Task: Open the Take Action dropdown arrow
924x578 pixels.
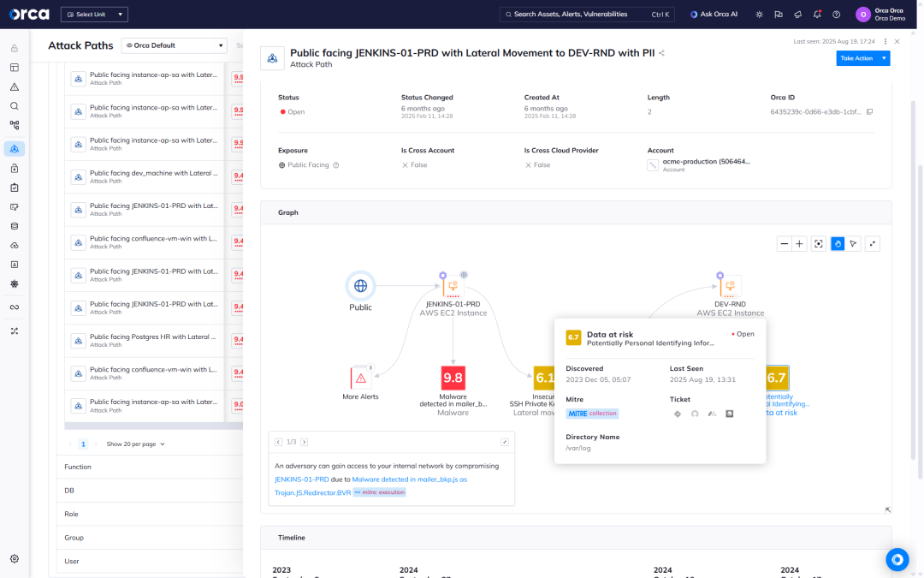Action: tap(884, 58)
